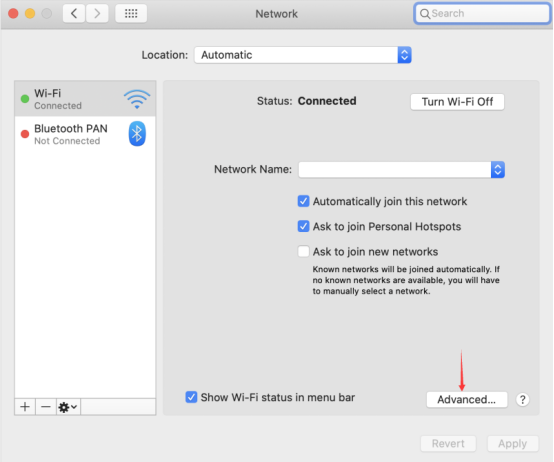The image size is (554, 462).
Task: Expand the Network Name dropdown
Action: point(401,170)
